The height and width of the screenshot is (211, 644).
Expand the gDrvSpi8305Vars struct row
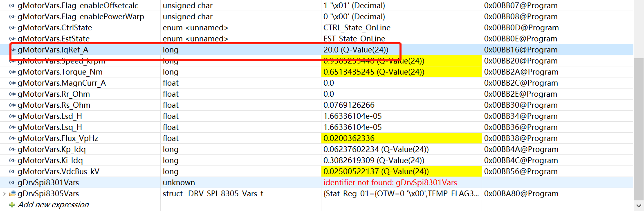pyautogui.click(x=4, y=193)
